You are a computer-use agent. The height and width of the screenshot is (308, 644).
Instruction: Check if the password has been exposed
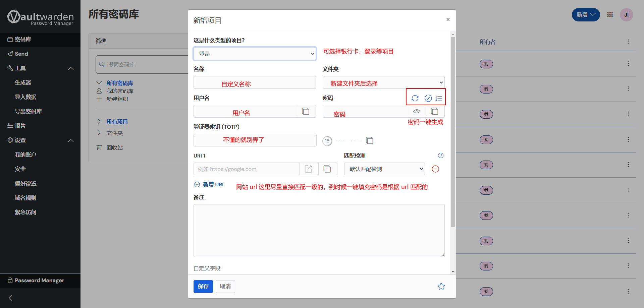[x=428, y=98]
